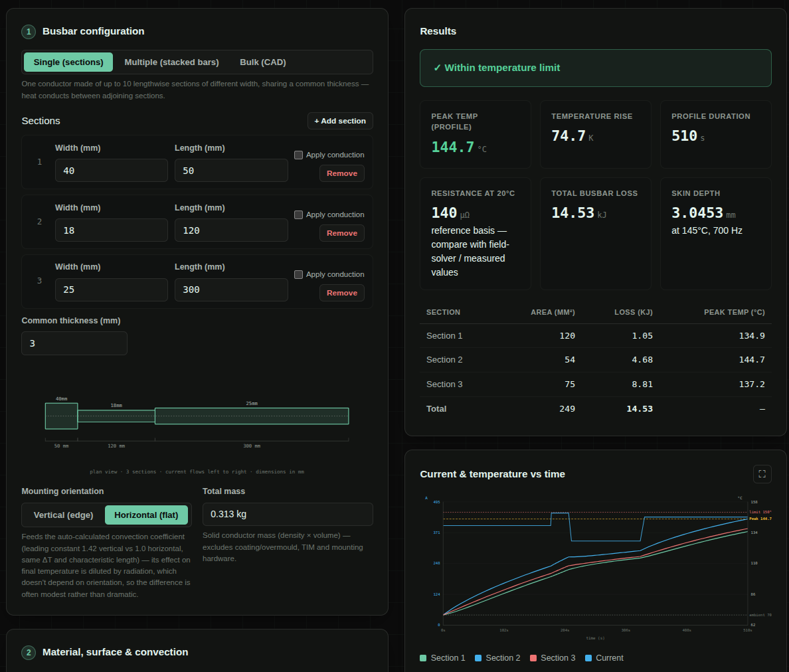Click the resistance value 140
The image size is (789, 672).
coord(444,212)
